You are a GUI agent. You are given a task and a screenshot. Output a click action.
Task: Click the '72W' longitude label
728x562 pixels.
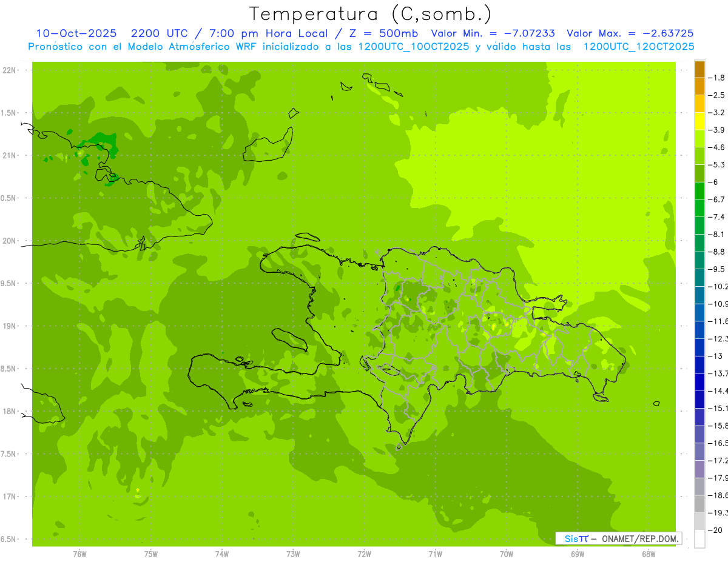pyautogui.click(x=365, y=554)
